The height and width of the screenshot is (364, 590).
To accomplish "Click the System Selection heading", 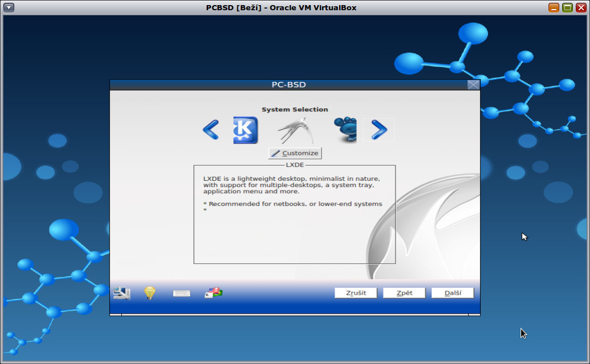I will click(295, 109).
